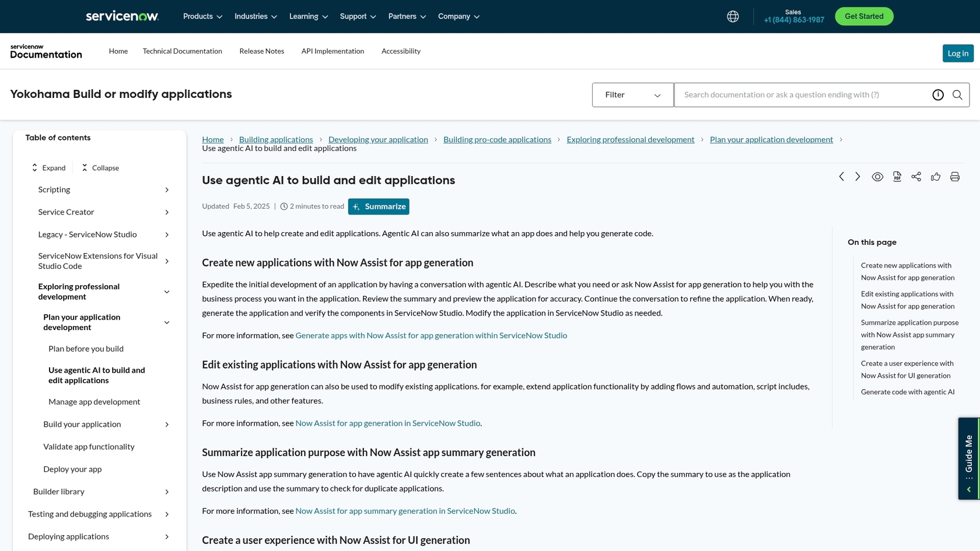Switch to the Release Notes tab
The height and width of the screenshot is (551, 980).
point(261,51)
